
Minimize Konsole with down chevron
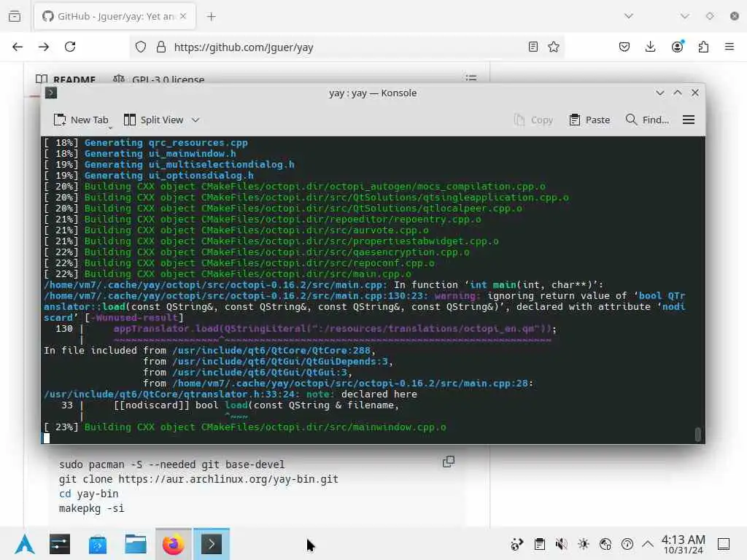click(x=659, y=93)
